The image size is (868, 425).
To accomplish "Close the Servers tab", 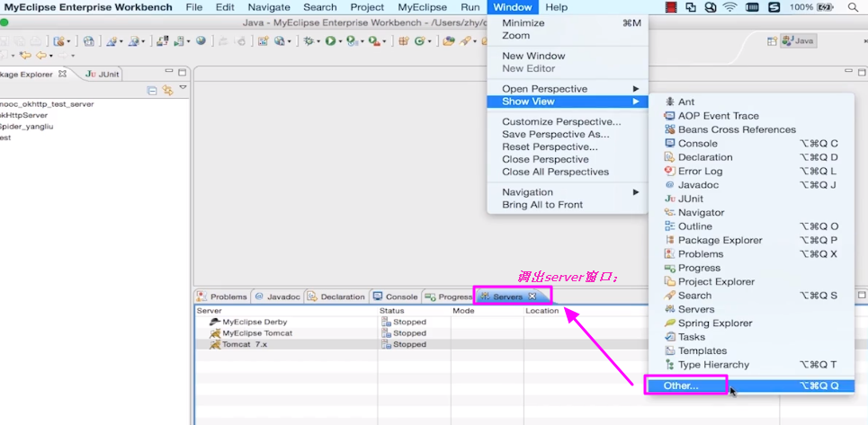I will click(532, 297).
